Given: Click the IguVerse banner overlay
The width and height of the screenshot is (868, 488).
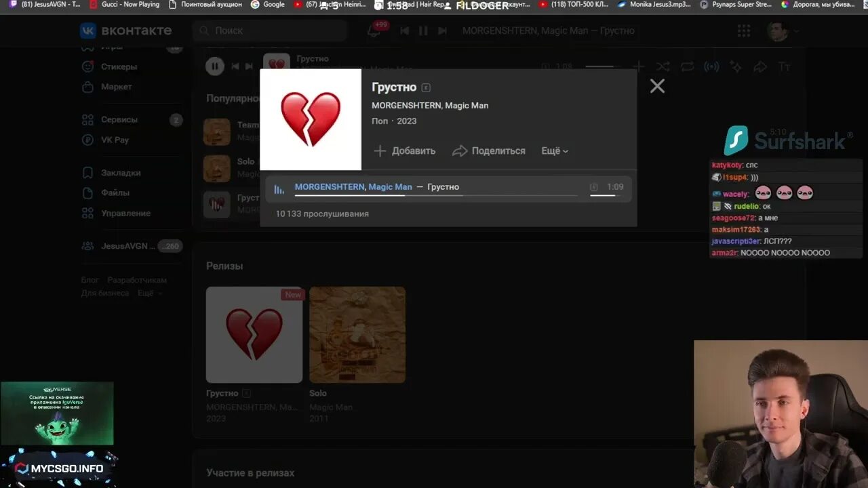Looking at the screenshot, I should (x=57, y=413).
